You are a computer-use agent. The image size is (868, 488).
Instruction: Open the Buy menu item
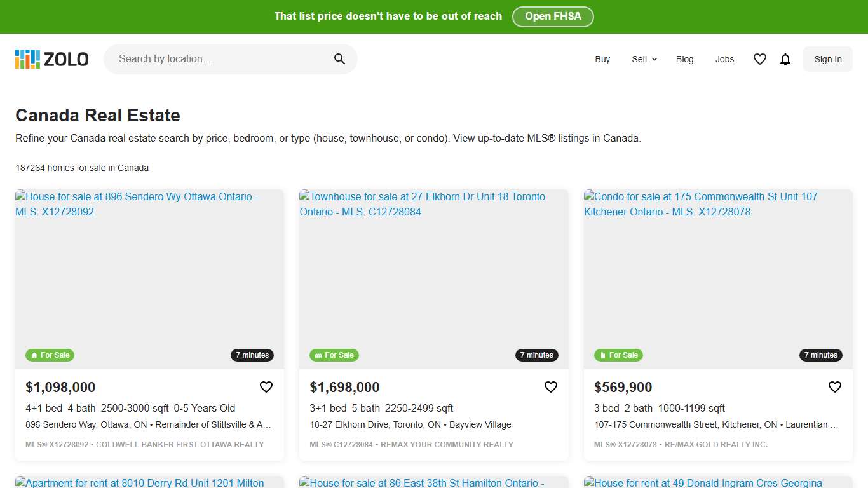pos(602,59)
